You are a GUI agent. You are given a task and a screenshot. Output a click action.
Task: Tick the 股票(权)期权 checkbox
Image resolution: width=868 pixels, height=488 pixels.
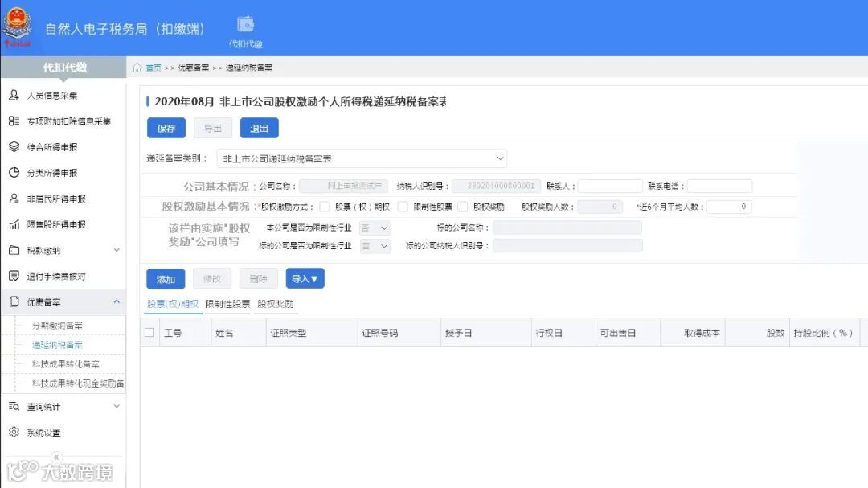[x=325, y=207]
